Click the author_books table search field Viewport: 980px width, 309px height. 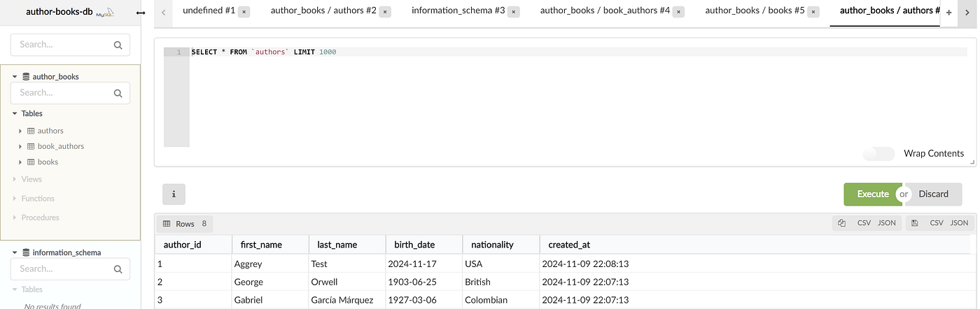(x=70, y=93)
